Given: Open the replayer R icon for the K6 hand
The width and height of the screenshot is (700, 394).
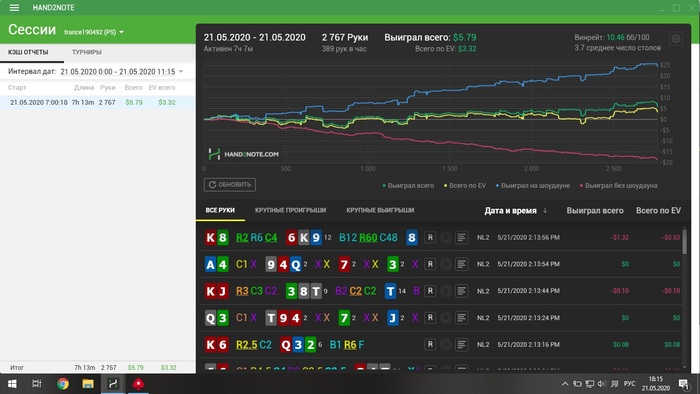Looking at the screenshot, I should [x=430, y=344].
